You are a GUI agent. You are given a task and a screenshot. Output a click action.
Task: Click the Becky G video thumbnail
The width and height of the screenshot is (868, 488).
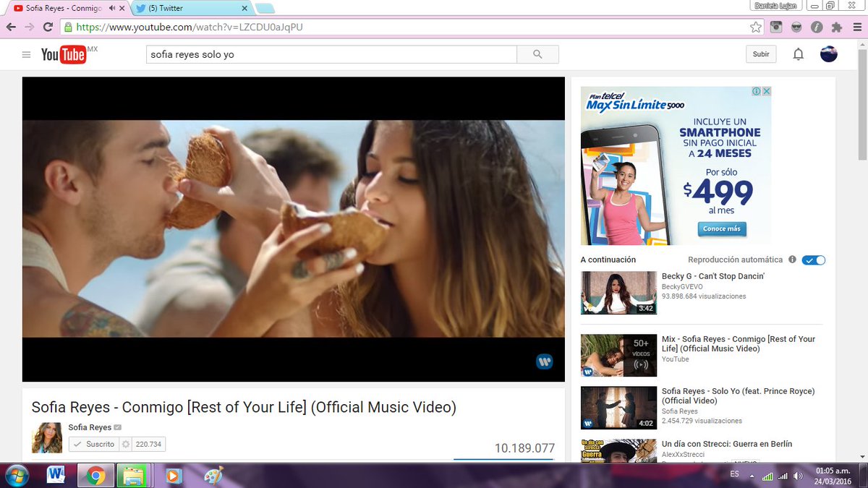(x=618, y=293)
